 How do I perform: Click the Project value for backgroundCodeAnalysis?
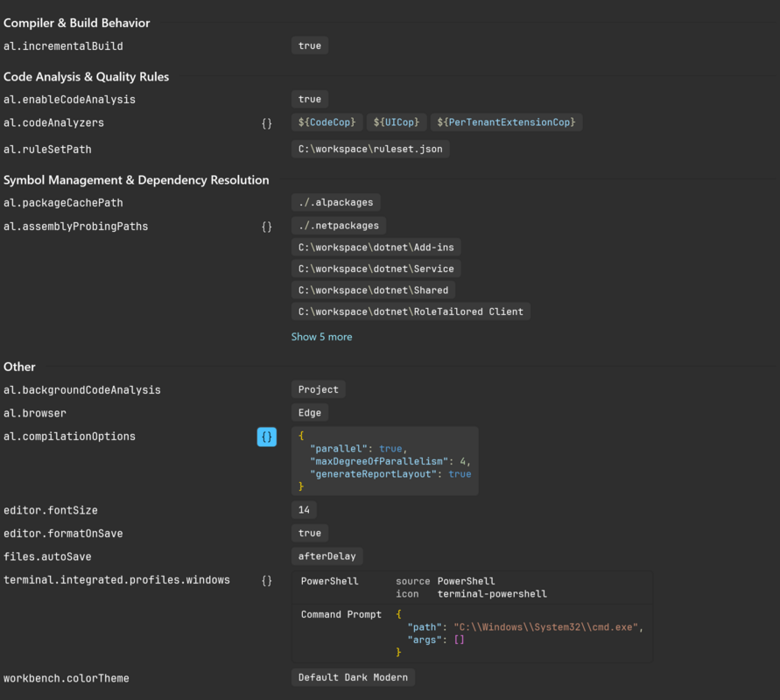coord(319,389)
